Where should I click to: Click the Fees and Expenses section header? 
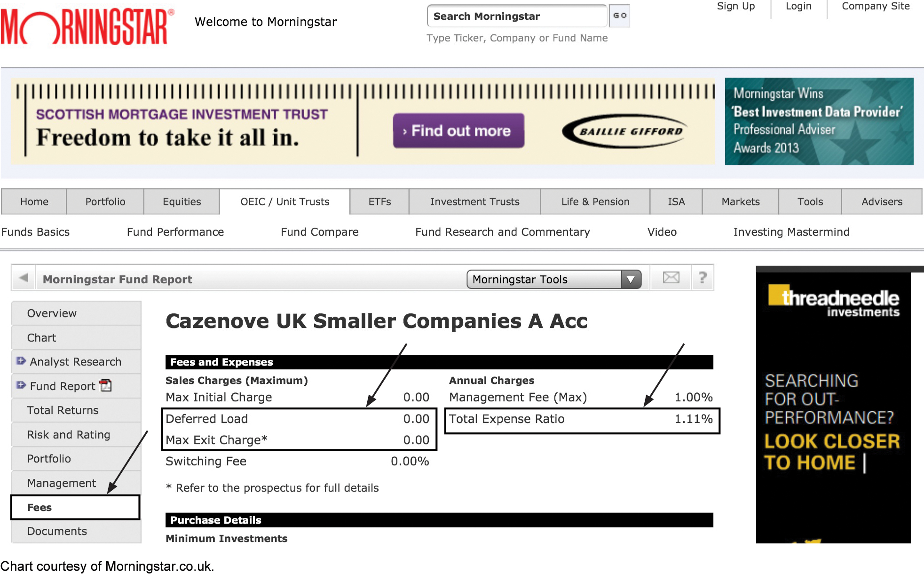pyautogui.click(x=439, y=362)
